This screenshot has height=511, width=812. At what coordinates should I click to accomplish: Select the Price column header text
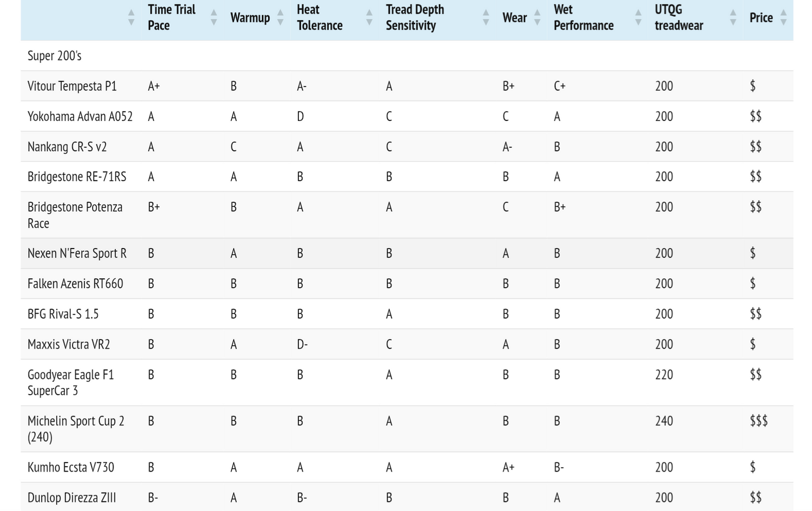761,18
